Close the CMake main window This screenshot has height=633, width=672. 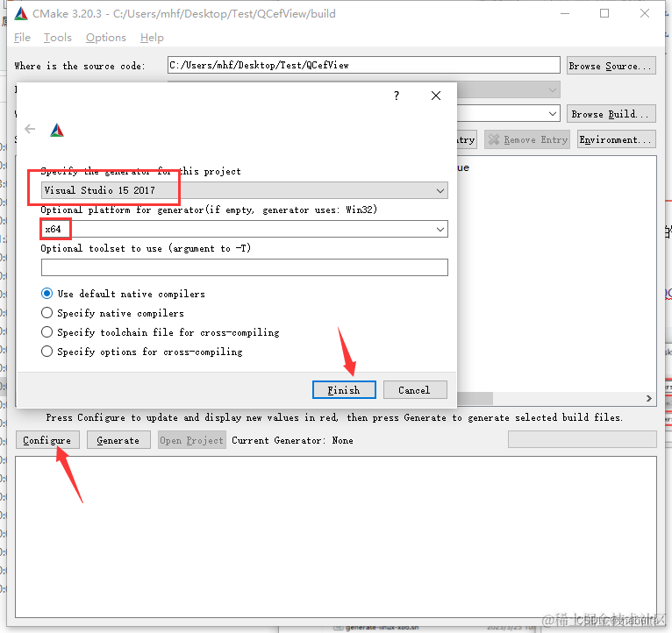[645, 14]
